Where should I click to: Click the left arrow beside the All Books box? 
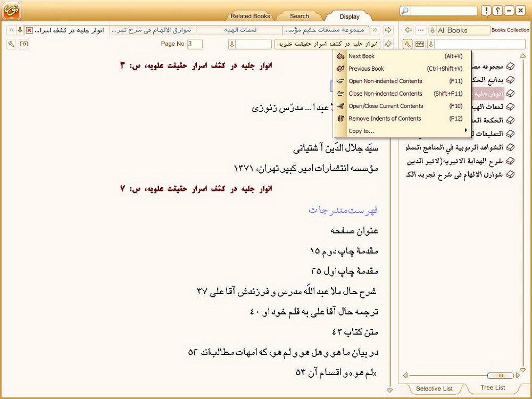tap(408, 30)
